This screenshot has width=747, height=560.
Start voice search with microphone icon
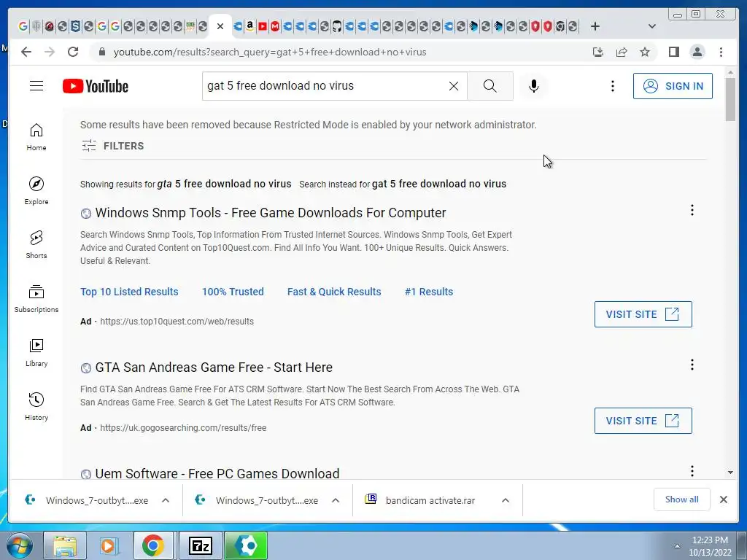pyautogui.click(x=533, y=86)
